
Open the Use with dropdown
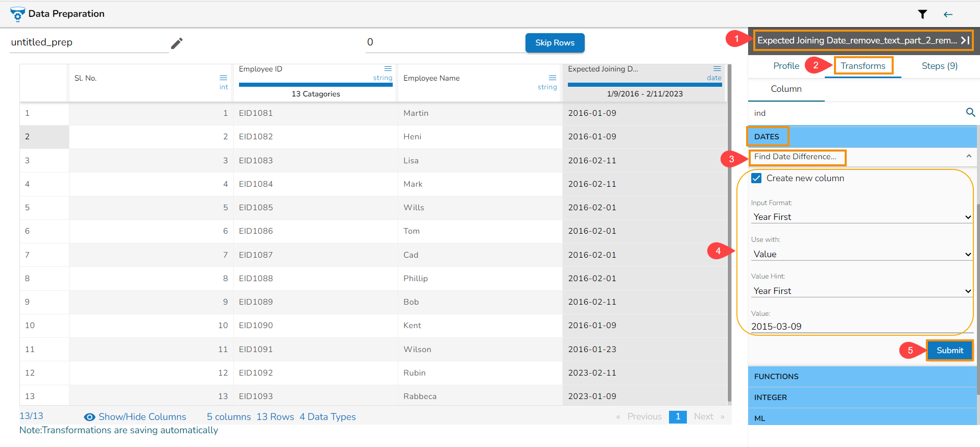[862, 254]
